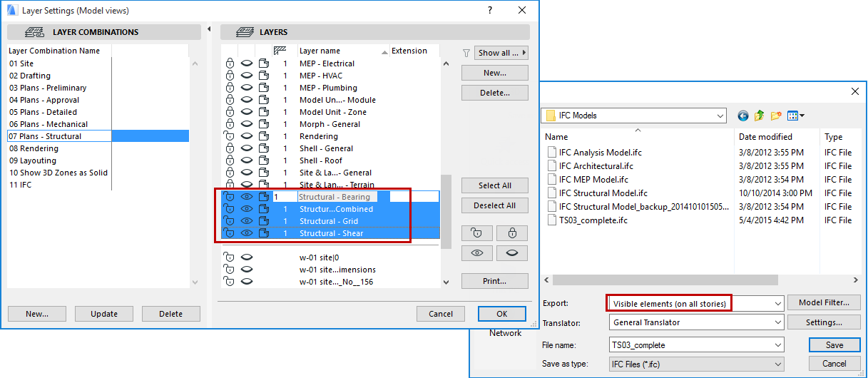
Task: Toggle visibility eye of Shell - General layer
Action: tap(247, 148)
